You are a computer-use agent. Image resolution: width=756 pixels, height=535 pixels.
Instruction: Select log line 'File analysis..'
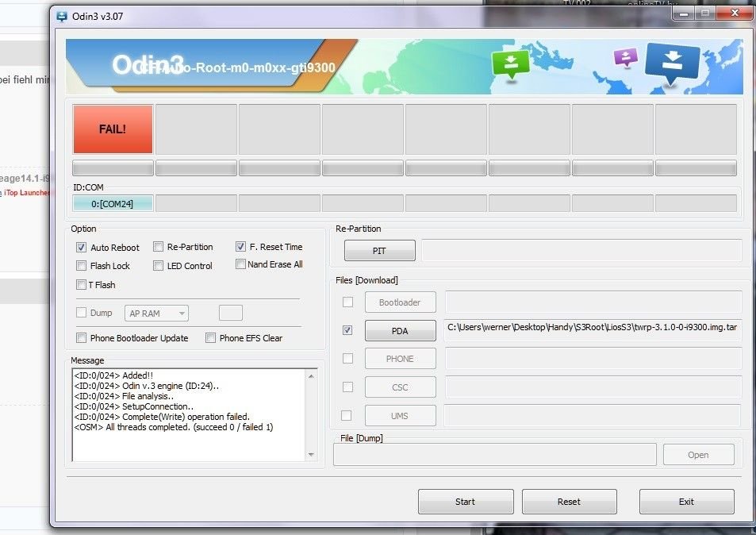coord(124,396)
